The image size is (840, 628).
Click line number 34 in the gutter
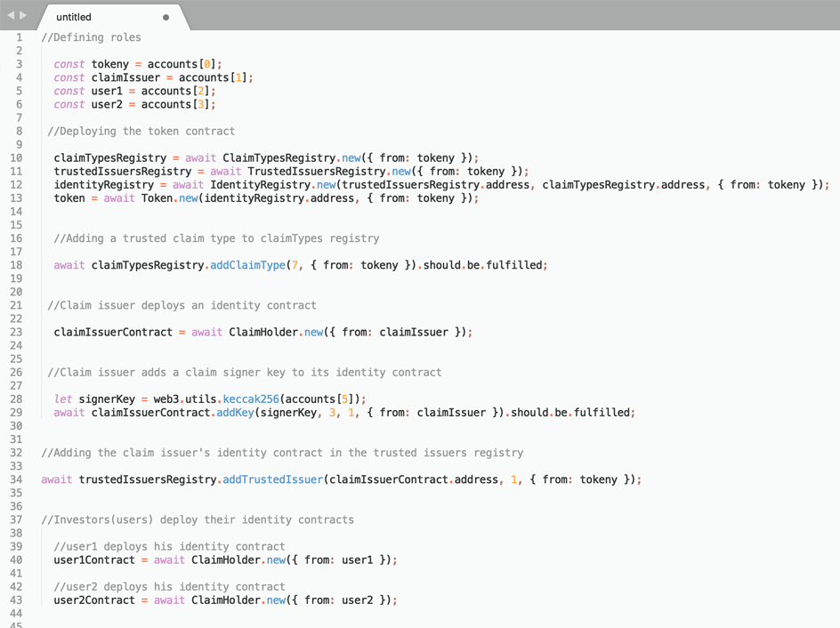pos(16,479)
